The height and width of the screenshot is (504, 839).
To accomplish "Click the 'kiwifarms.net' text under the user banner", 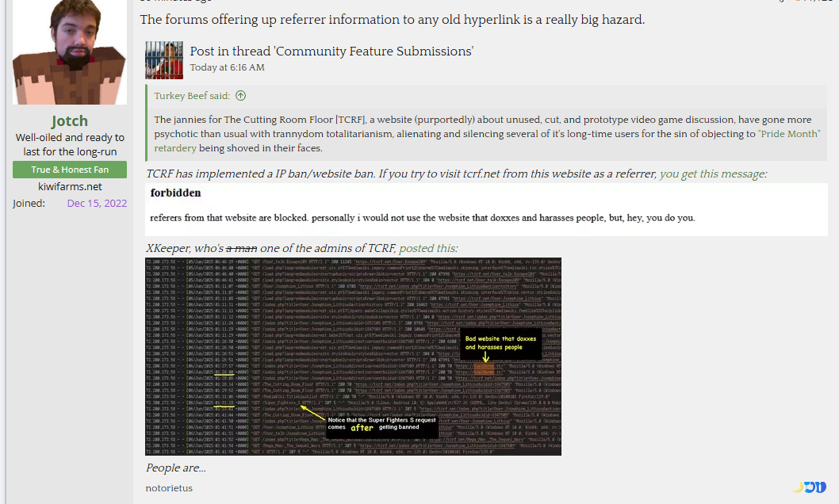I will coord(70,186).
